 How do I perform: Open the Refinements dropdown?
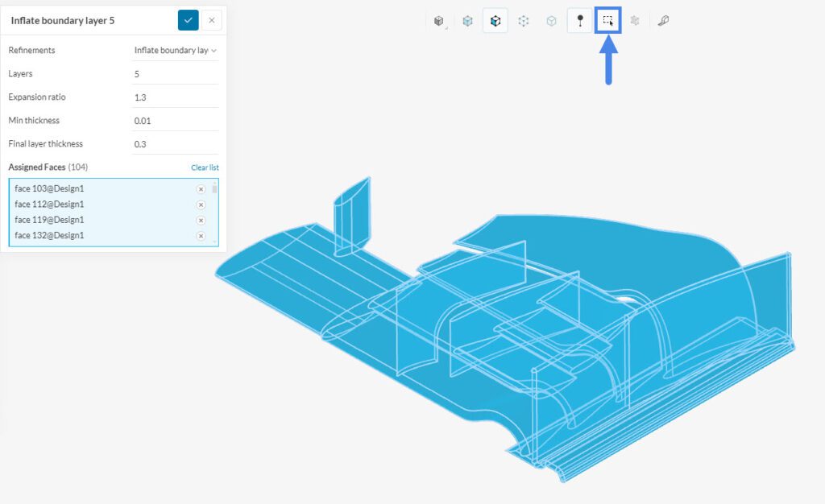pyautogui.click(x=175, y=50)
